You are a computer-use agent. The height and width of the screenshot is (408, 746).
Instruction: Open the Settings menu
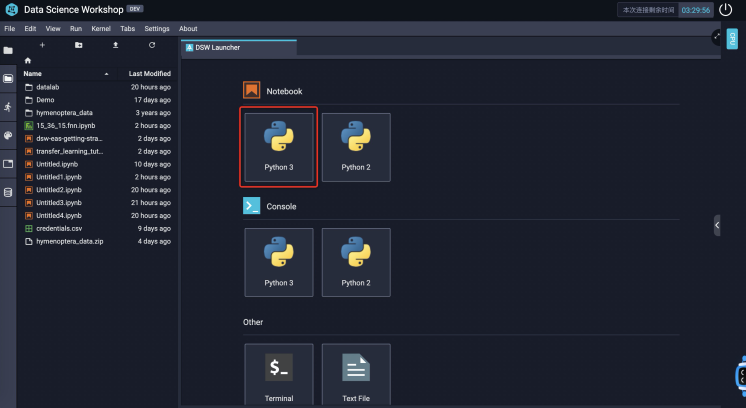[x=157, y=29]
